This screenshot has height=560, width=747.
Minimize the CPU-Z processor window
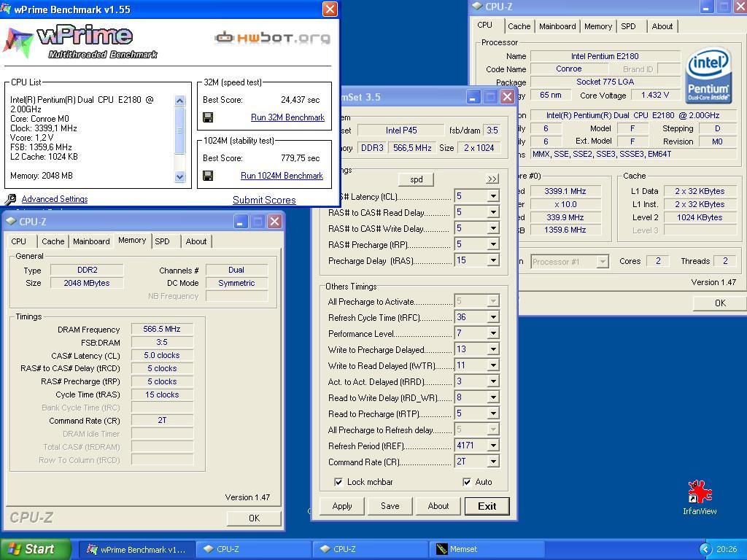click(x=706, y=7)
